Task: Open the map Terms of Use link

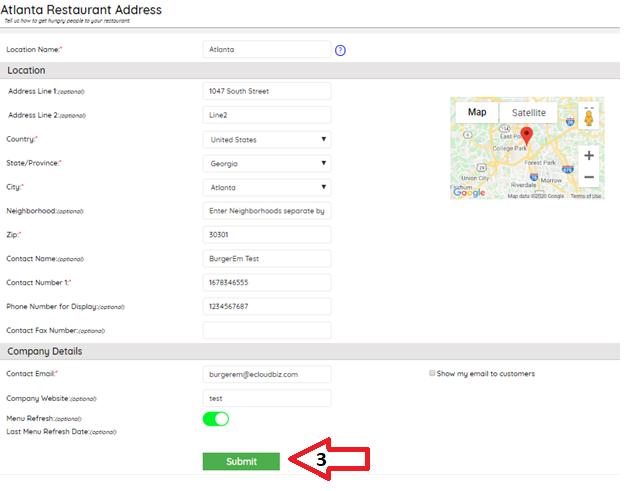Action: point(586,196)
